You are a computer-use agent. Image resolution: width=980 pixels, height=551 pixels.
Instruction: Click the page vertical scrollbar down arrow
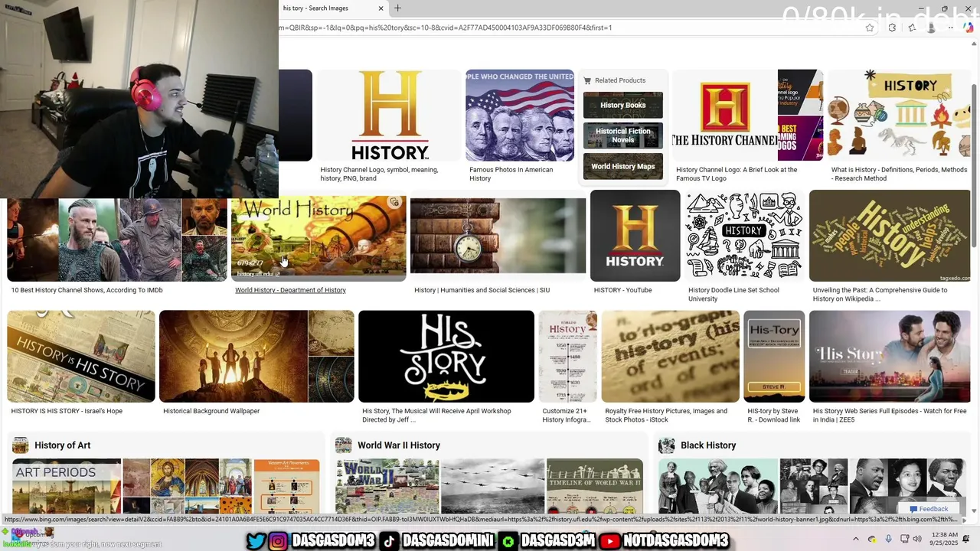975,510
